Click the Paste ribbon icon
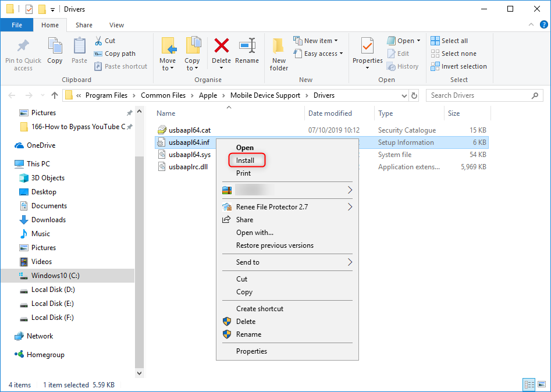The height and width of the screenshot is (392, 551). (x=79, y=46)
